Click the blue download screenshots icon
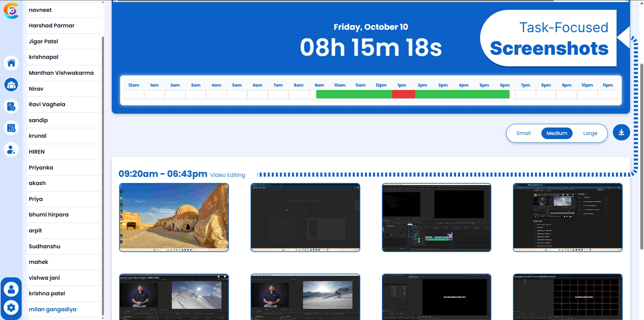The height and width of the screenshot is (320, 644). 621,132
